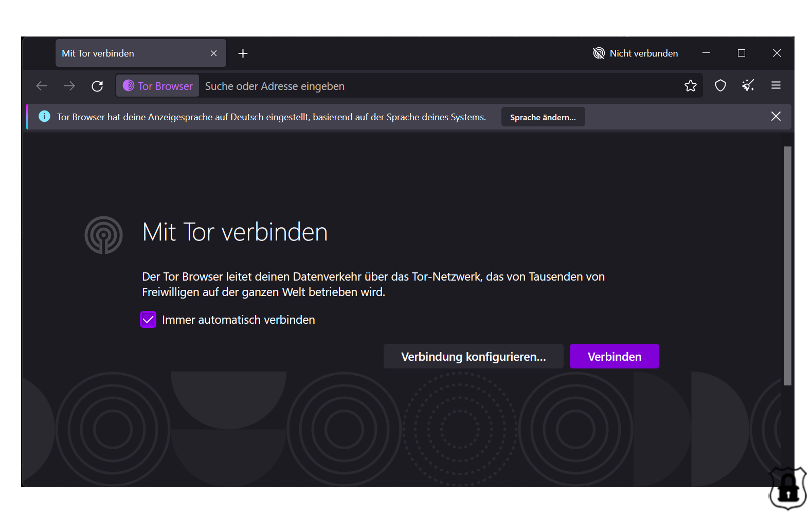
Task: Click 'Verbindung konfigurieren...' button
Action: [x=474, y=357]
